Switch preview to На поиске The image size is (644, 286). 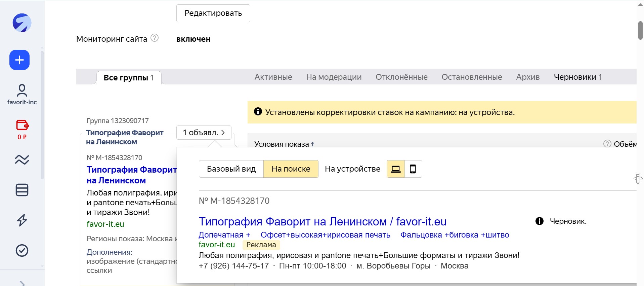click(x=291, y=169)
